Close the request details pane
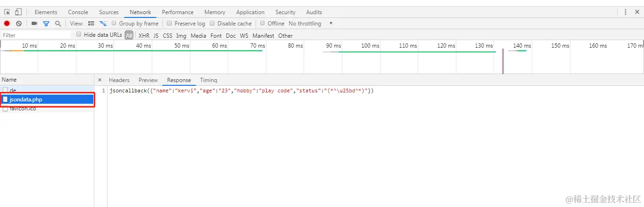Screen dimensions: 644x207 coord(100,80)
